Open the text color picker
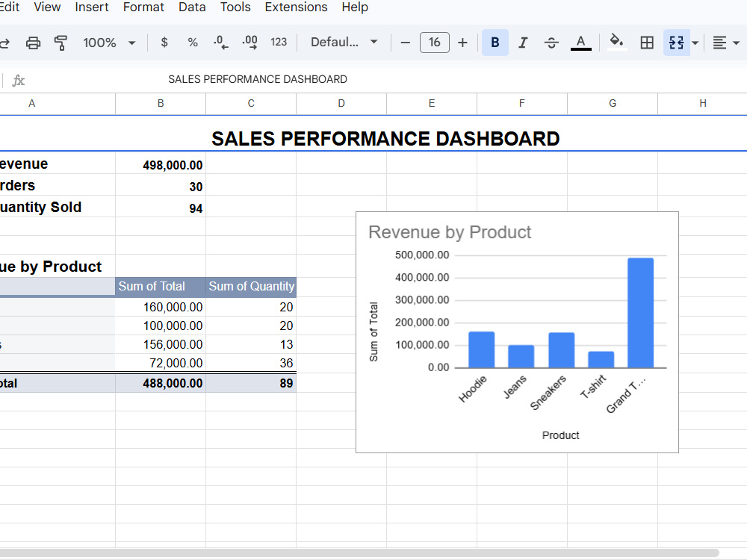 click(580, 43)
